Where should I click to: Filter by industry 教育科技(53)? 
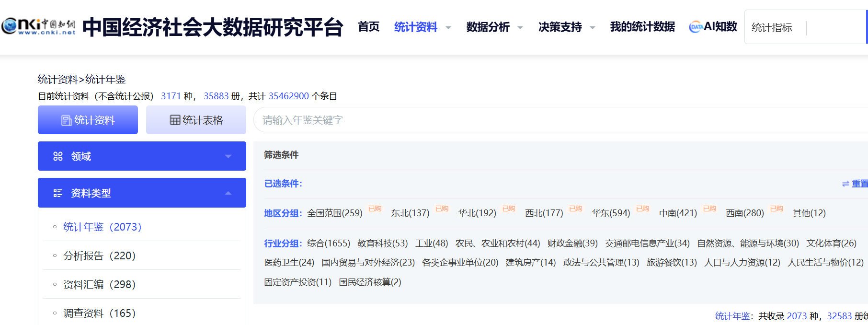coord(383,243)
